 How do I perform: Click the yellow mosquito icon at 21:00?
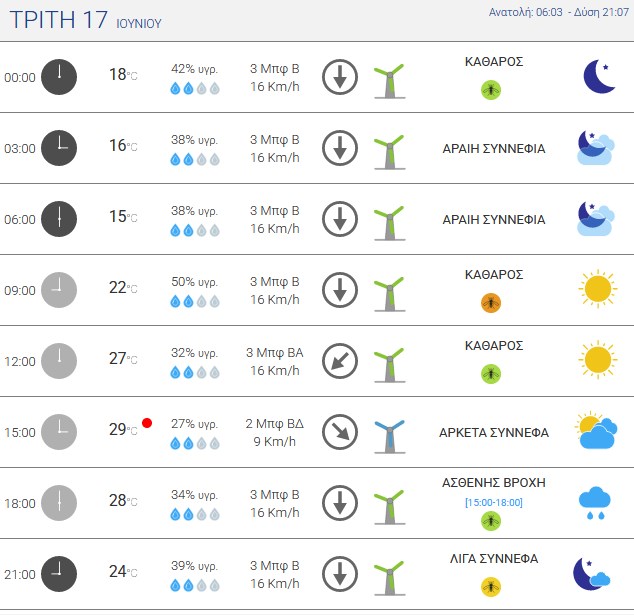pyautogui.click(x=491, y=587)
